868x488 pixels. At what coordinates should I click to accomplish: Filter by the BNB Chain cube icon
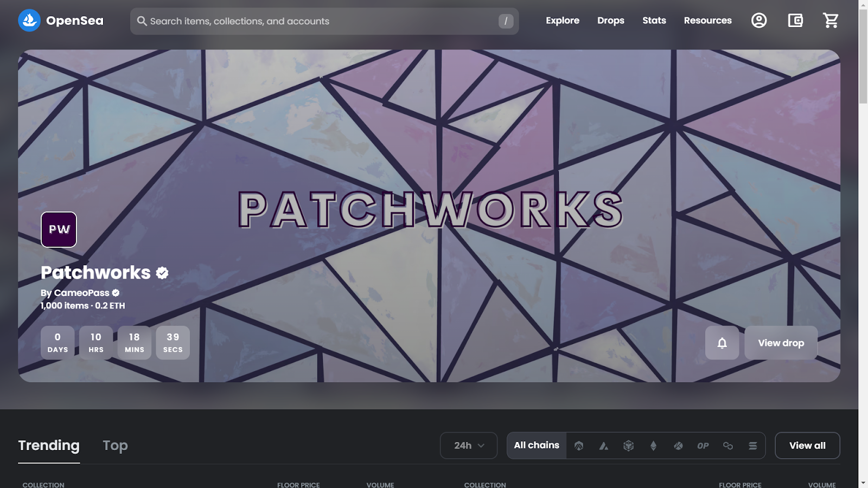(x=628, y=446)
